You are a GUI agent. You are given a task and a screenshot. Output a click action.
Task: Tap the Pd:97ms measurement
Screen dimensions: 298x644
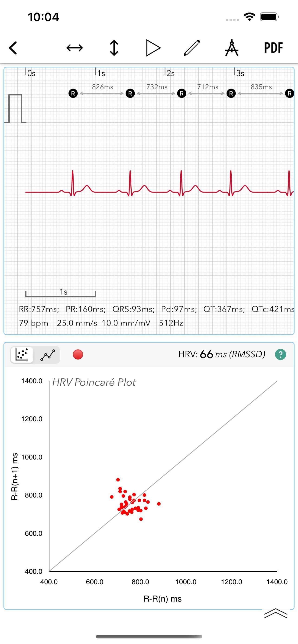pos(179,309)
